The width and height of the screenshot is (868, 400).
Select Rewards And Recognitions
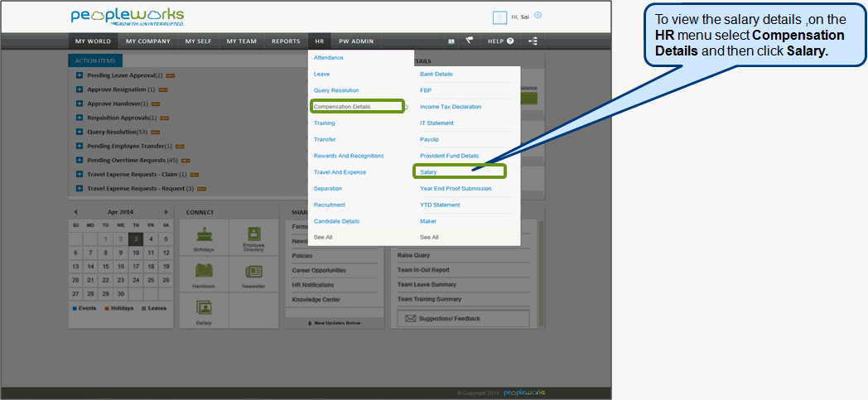349,156
